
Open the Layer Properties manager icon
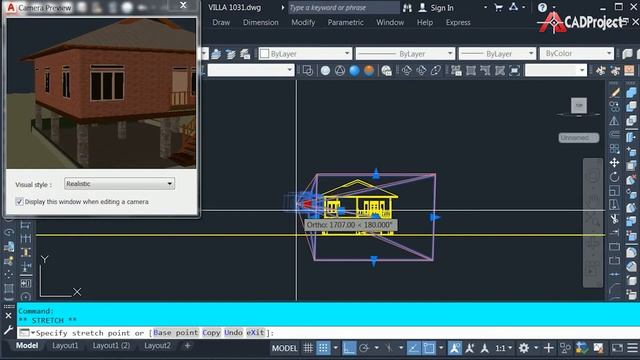216,54
